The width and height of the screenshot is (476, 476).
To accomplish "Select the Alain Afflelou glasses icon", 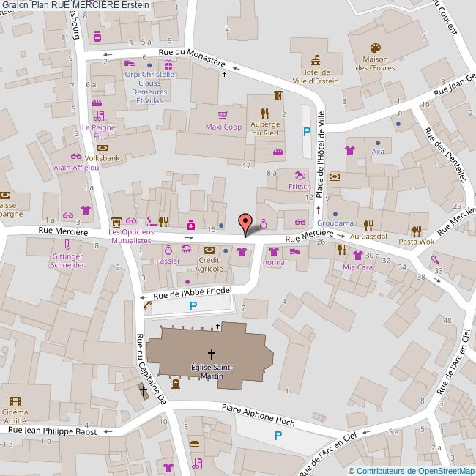I will tap(76, 155).
